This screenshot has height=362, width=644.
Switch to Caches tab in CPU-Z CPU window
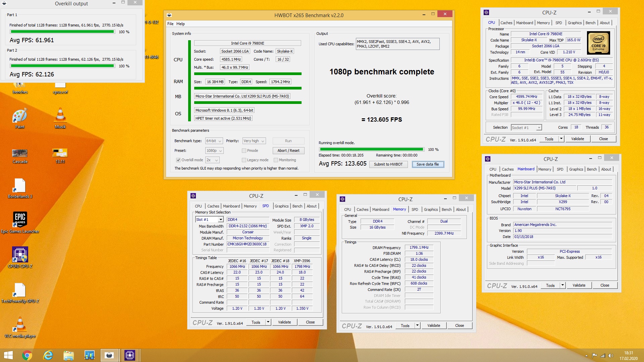tap(506, 23)
